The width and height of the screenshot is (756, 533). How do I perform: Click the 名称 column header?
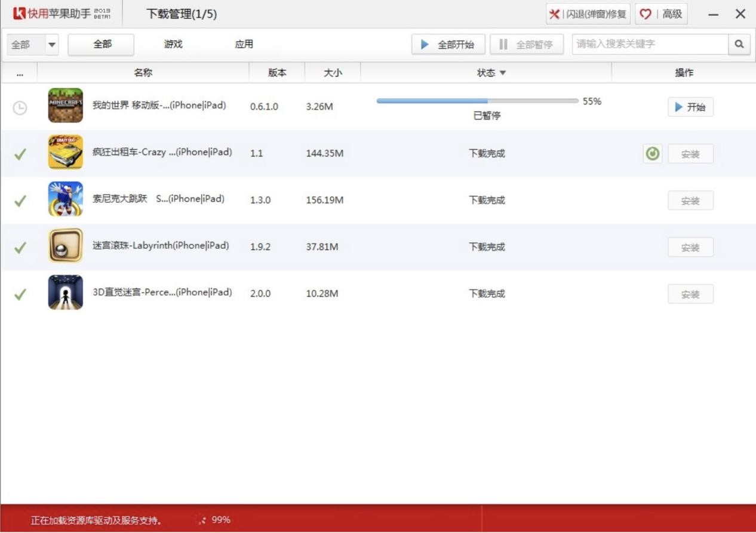coord(143,73)
